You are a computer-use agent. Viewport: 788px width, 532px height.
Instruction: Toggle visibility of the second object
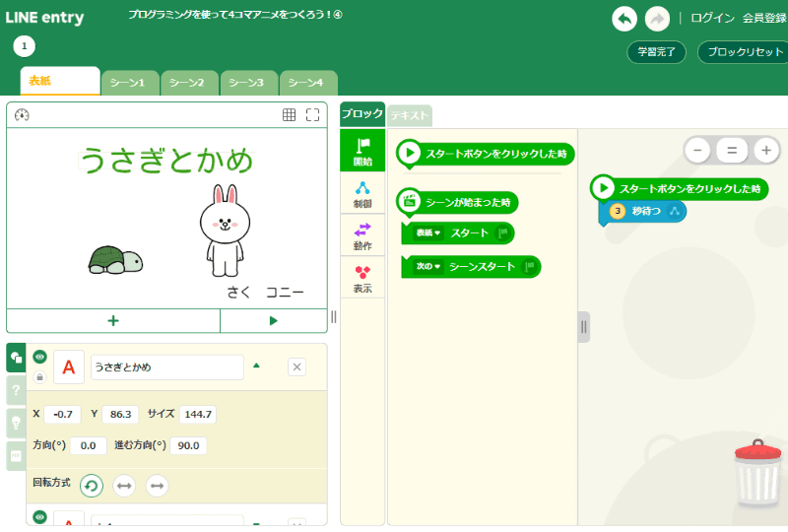tap(39, 517)
